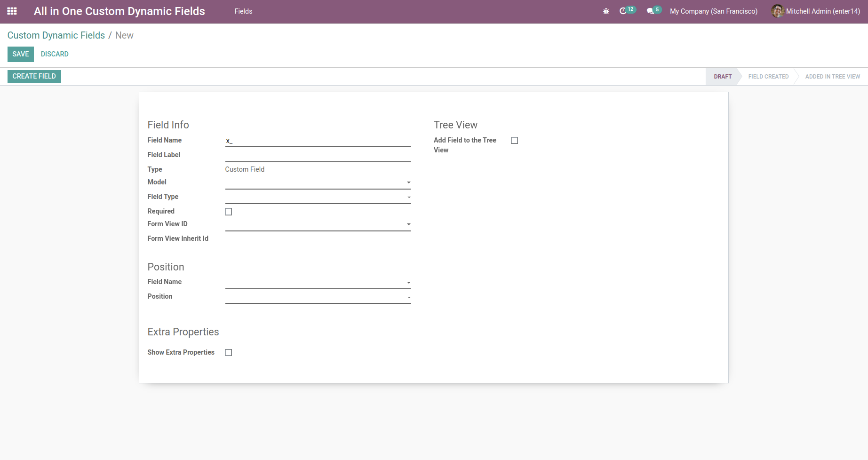Click the Discard button

point(55,54)
